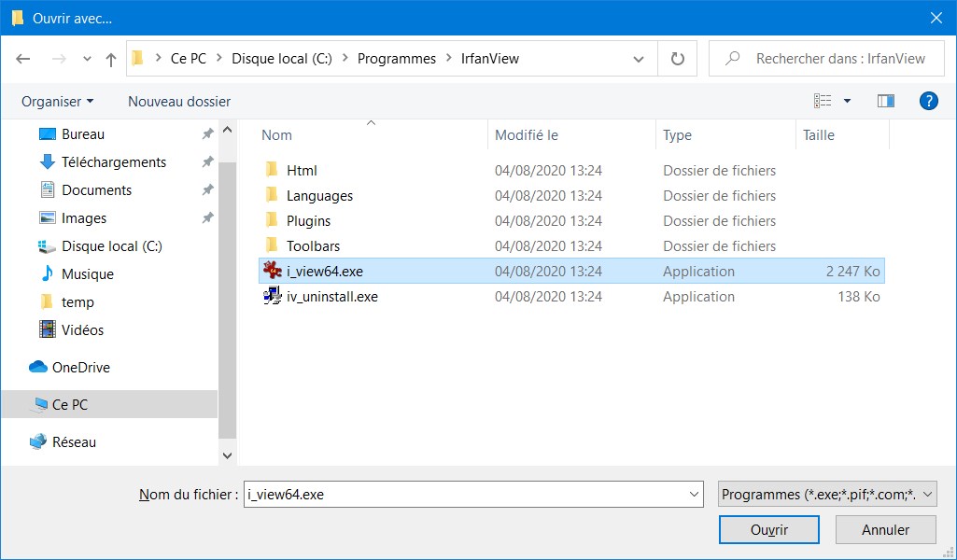This screenshot has width=957, height=560.
Task: Expand the chevron after Programmes breadcrumb
Action: [449, 59]
